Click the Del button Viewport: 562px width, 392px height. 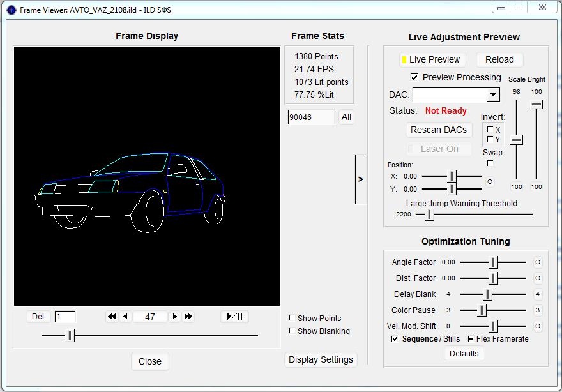pos(38,317)
